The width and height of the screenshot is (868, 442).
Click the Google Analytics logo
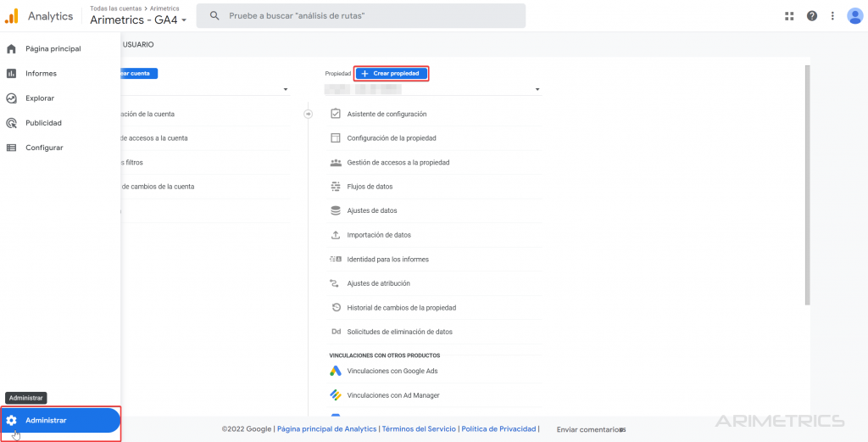point(11,16)
